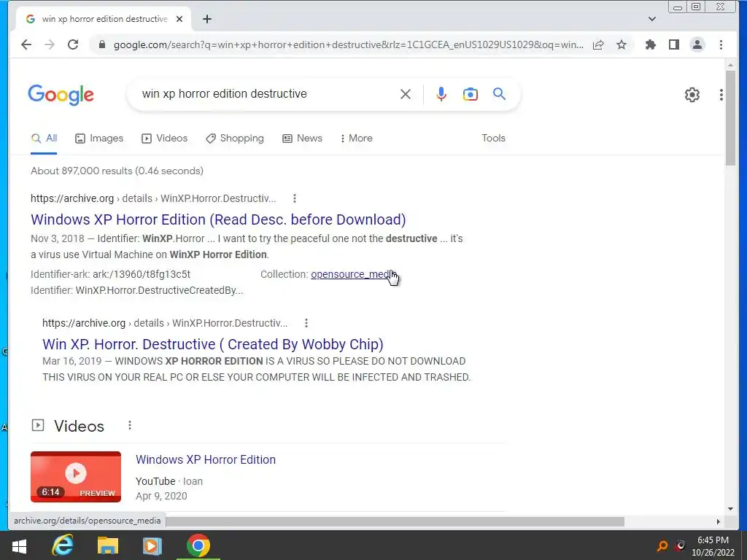Search by image with camera icon
The height and width of the screenshot is (560, 747).
(471, 94)
